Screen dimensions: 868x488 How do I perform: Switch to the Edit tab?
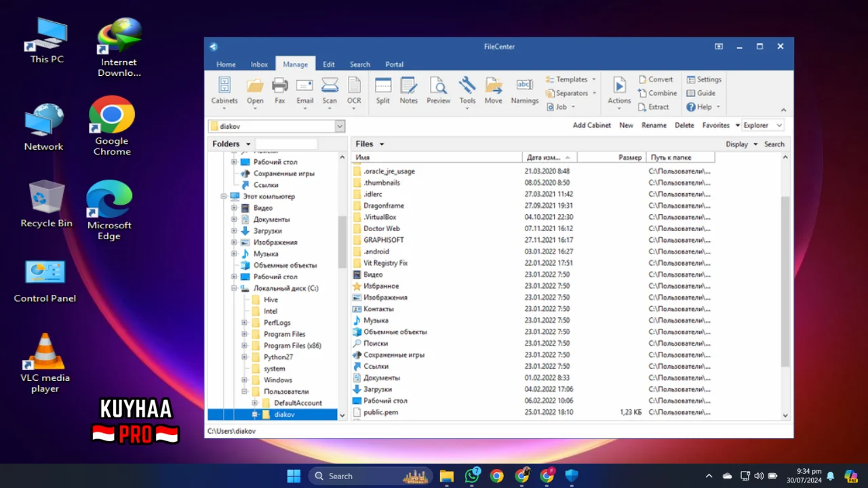tap(329, 64)
